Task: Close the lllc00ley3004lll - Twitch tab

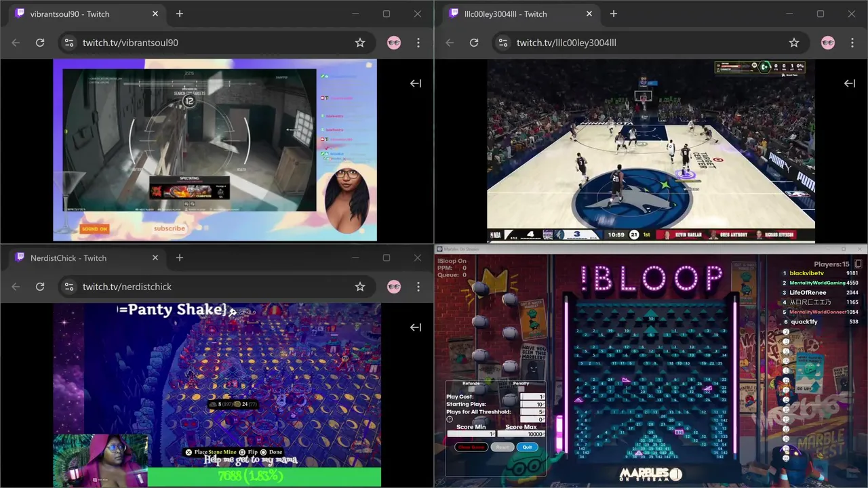Action: [589, 14]
